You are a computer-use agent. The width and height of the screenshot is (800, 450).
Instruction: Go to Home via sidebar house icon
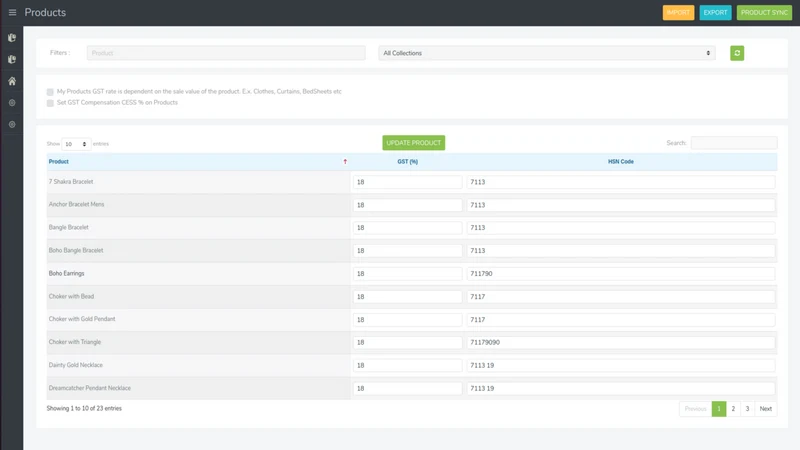point(12,81)
